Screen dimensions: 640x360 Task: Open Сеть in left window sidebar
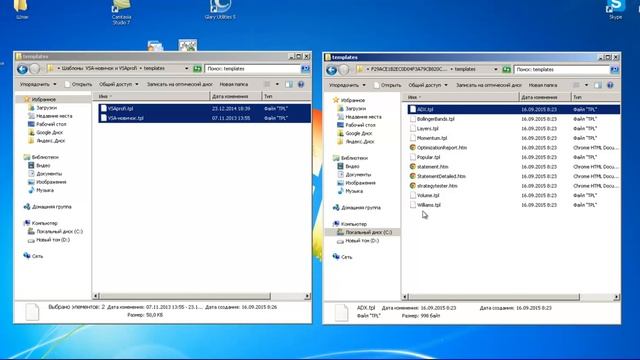tap(33, 256)
